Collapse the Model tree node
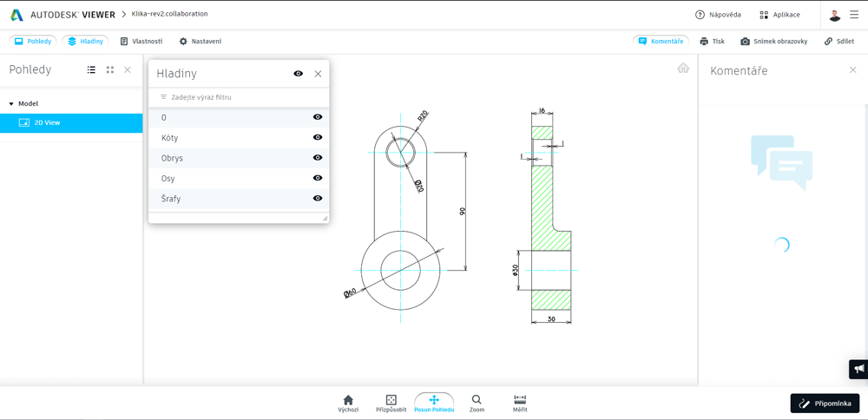 point(11,104)
